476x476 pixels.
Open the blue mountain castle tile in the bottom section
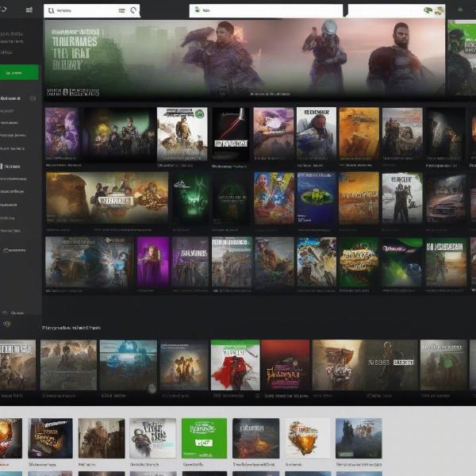pyautogui.click(x=359, y=438)
